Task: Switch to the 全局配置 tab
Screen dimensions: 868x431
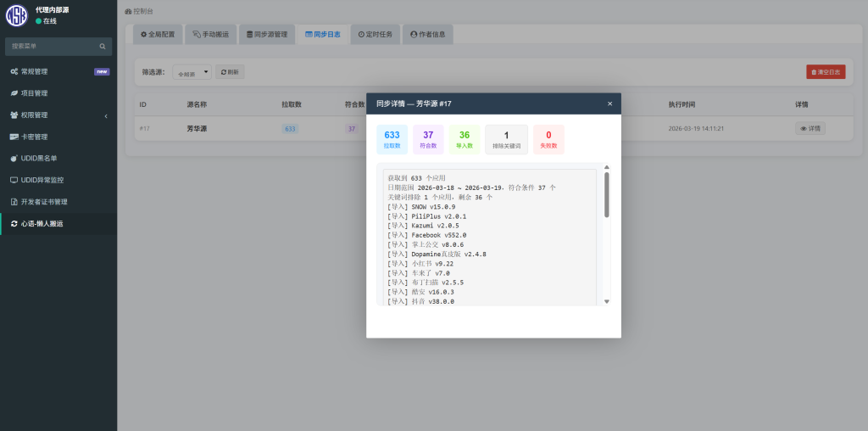Action: 158,35
